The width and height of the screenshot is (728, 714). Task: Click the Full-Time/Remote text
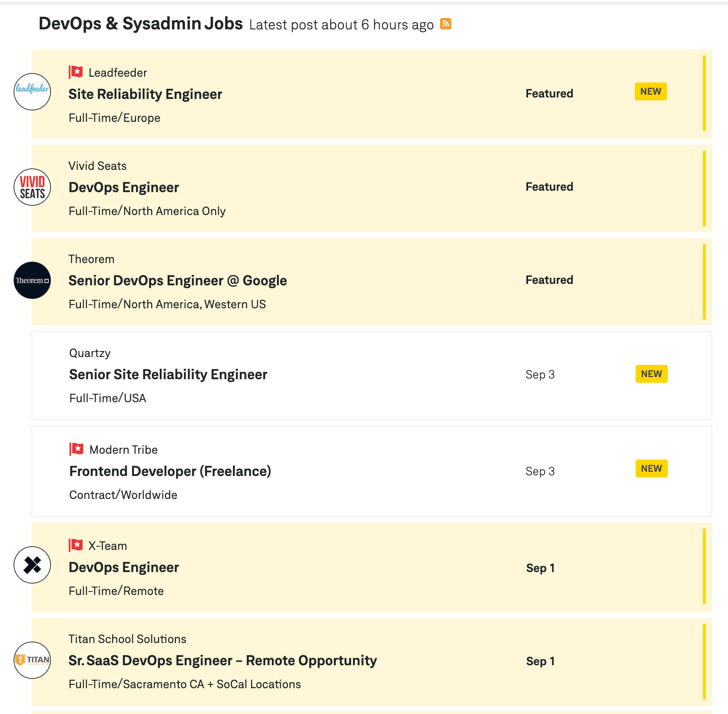[116, 591]
